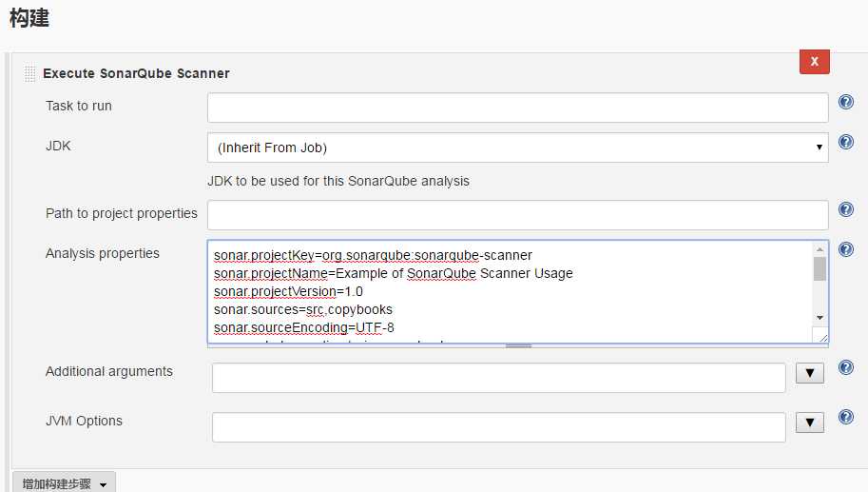Viewport: 868px width, 492px height.
Task: Expand the Additional arguments field
Action: (810, 373)
